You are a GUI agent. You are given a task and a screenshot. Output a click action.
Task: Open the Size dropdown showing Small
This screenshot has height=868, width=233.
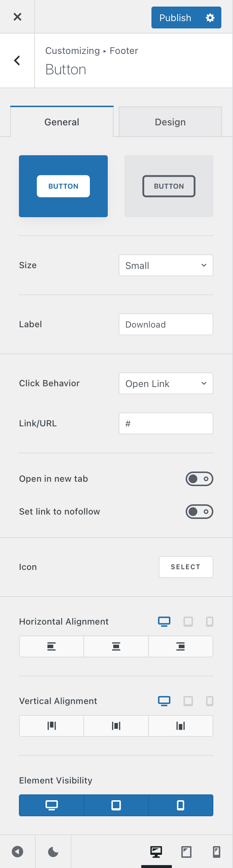pos(166,265)
